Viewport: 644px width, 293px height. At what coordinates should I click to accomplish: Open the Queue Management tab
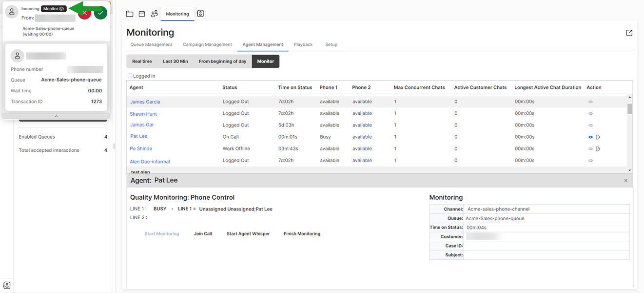151,44
